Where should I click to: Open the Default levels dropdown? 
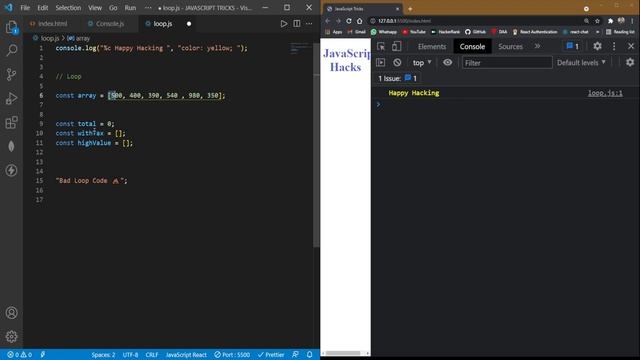click(581, 62)
